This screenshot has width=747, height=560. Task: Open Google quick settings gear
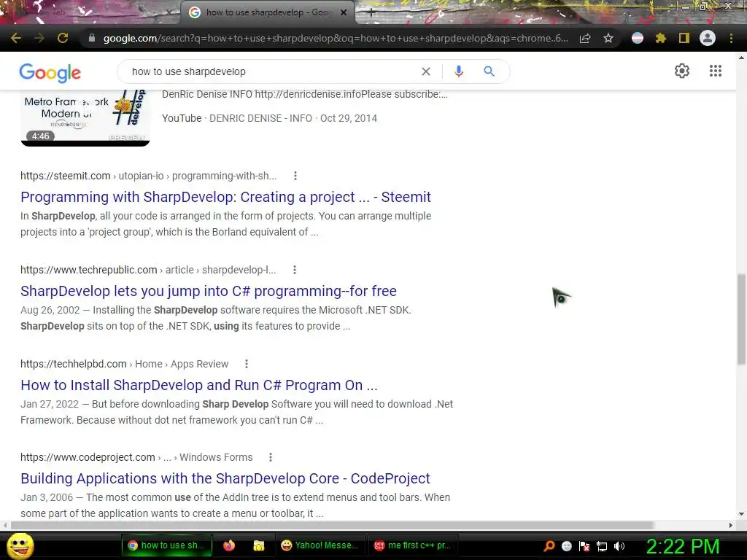click(682, 71)
